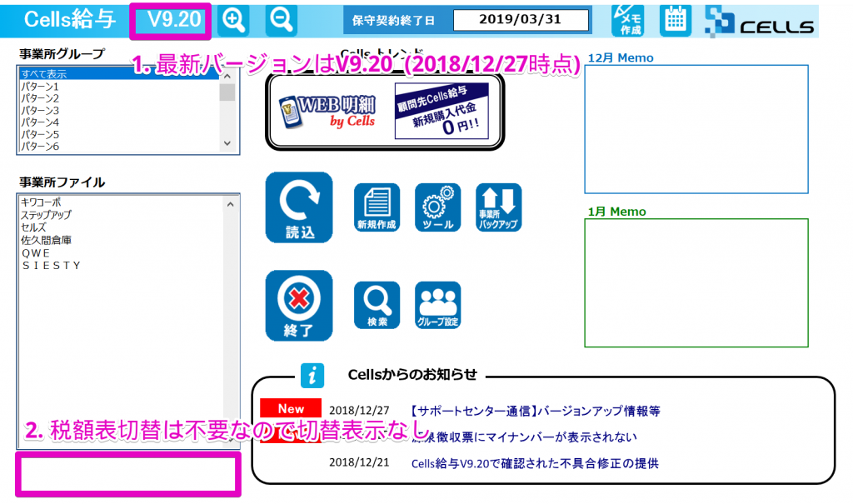Open the 源泉徴収票にマイナンバーが表示されない news link
853x504 pixels.
(x=525, y=437)
